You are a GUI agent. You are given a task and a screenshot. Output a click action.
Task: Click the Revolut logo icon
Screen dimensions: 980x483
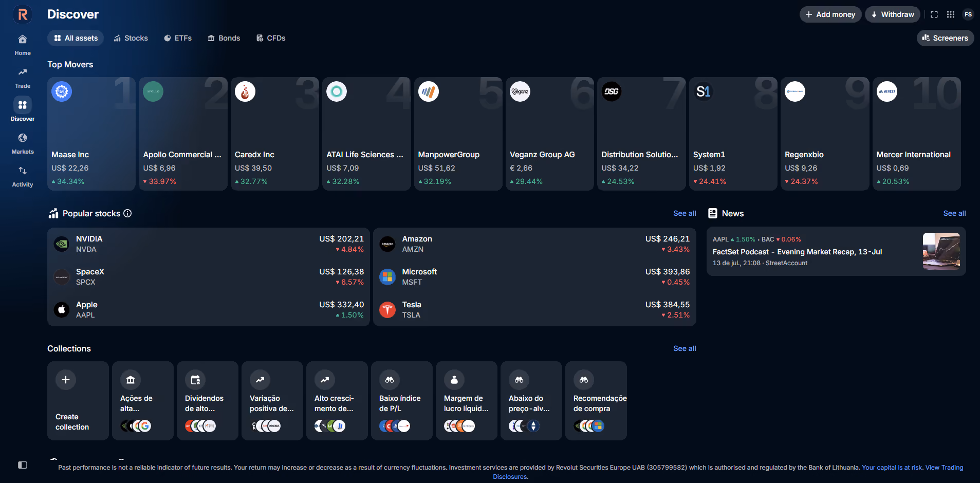23,14
